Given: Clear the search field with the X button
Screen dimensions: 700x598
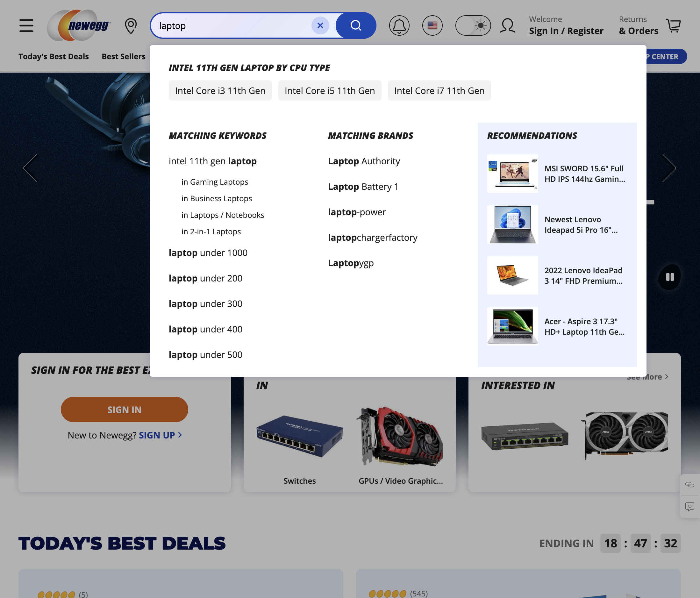Looking at the screenshot, I should coord(320,25).
